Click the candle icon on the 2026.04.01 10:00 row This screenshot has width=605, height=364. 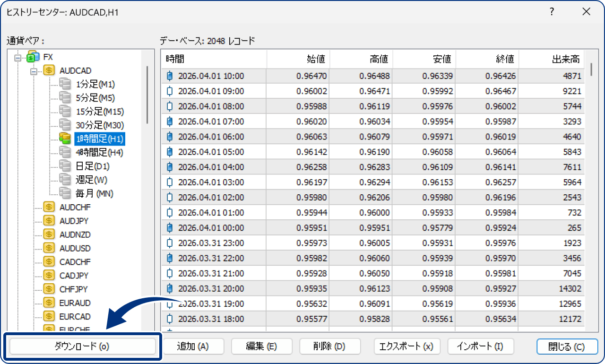169,75
